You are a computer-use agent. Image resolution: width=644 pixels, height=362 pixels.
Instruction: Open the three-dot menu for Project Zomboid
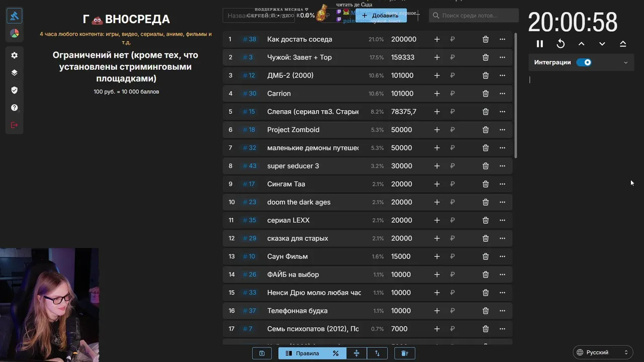coord(502,130)
